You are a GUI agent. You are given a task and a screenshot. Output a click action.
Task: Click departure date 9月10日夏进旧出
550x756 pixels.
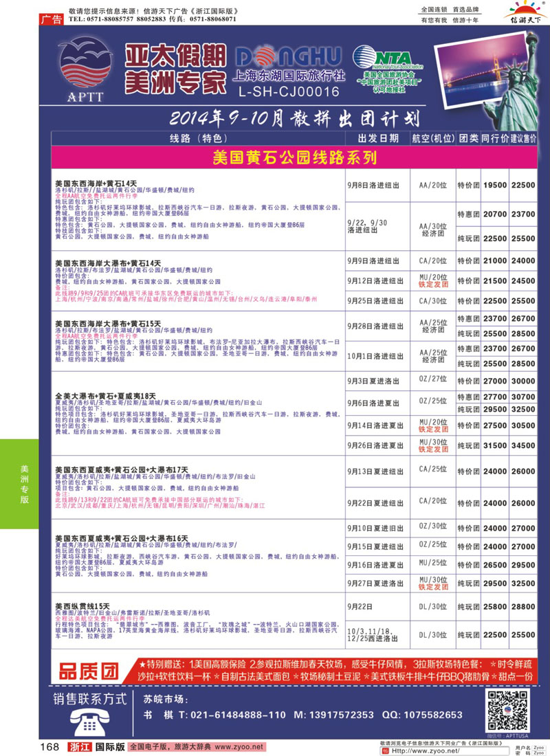[375, 529]
